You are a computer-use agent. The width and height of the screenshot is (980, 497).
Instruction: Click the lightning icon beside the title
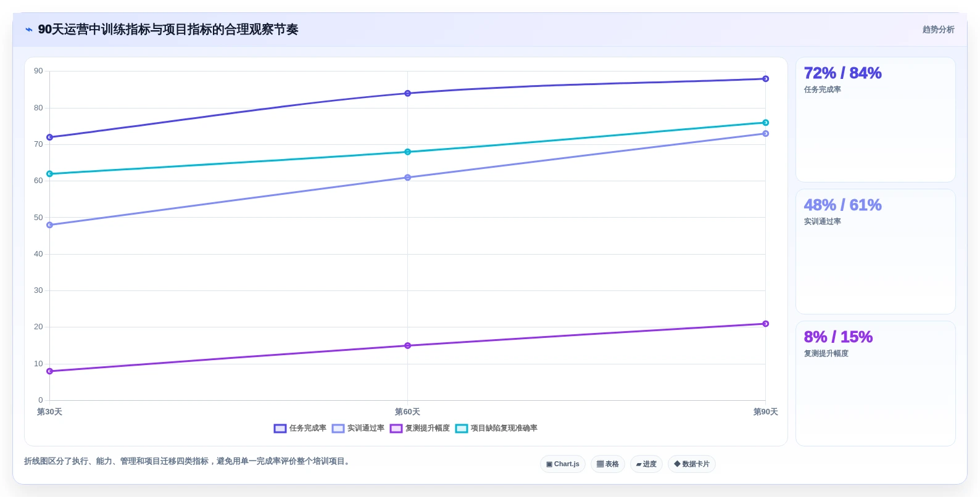tap(29, 30)
